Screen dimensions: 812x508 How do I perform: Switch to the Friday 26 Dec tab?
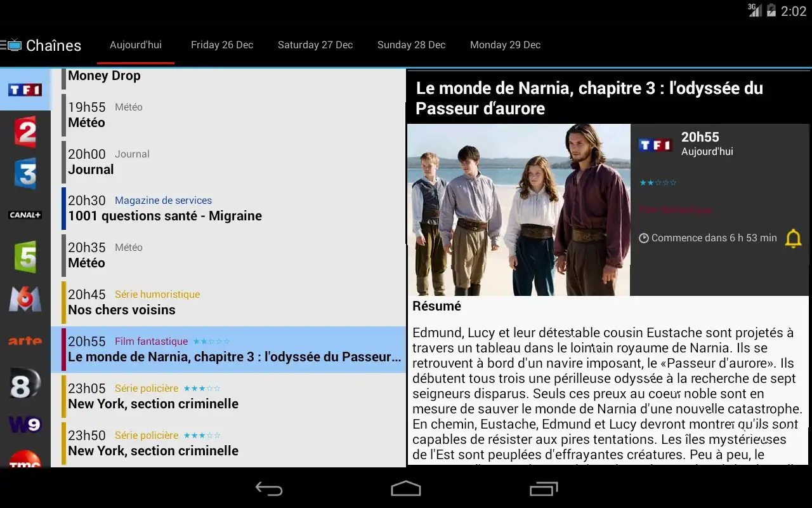click(222, 45)
